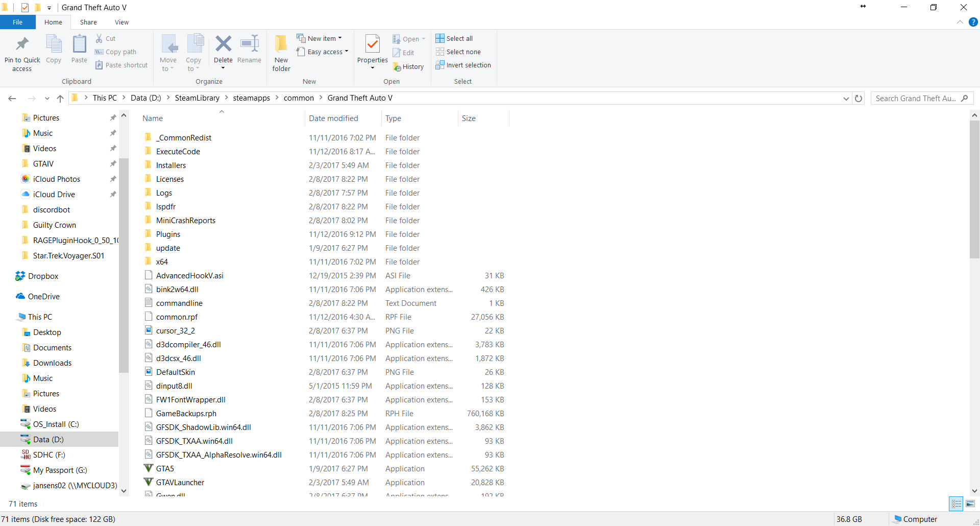Viewport: 980px width, 526px height.
Task: Click the Search Grand Theft Auto V box
Action: click(916, 99)
